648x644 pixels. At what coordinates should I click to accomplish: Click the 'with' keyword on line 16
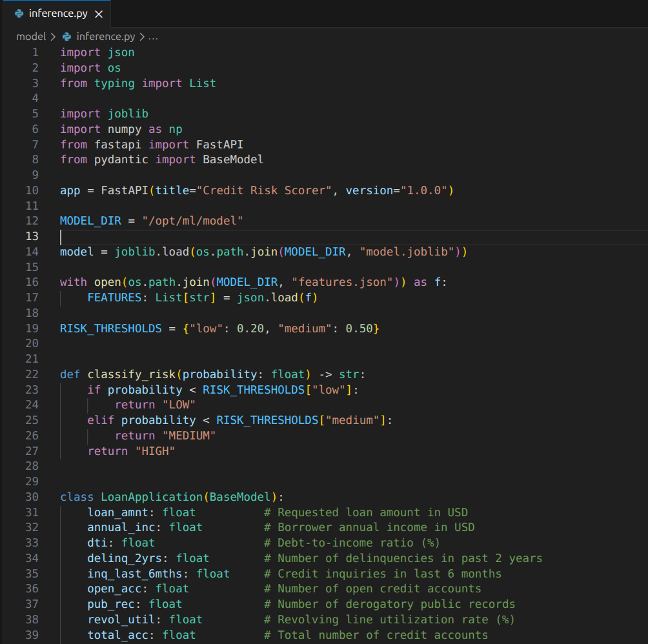coord(74,282)
